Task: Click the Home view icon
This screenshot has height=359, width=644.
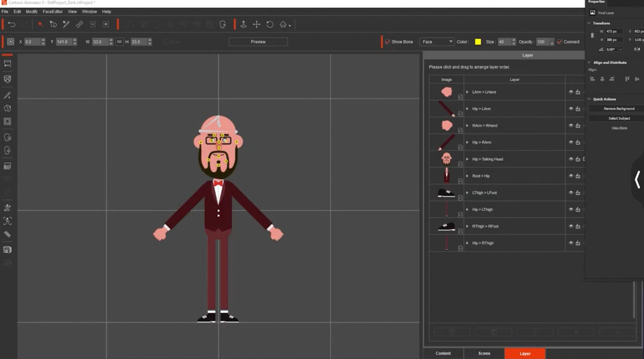Action: point(283,24)
